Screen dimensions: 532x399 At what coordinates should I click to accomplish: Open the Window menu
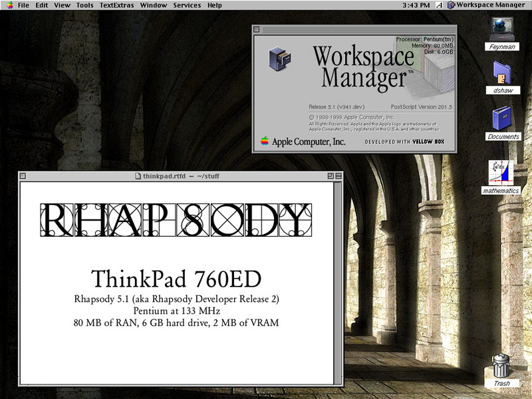click(154, 5)
